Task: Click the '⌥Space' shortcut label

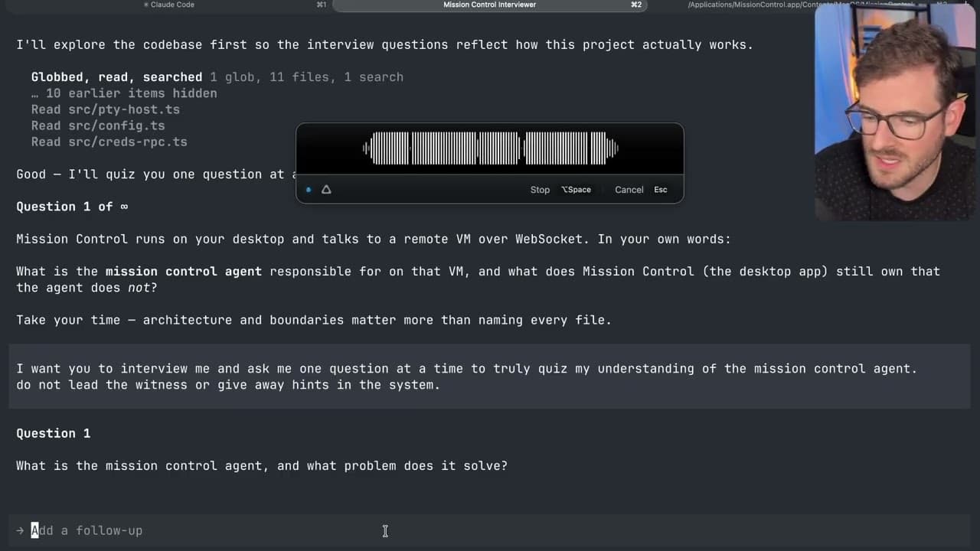Action: pos(576,190)
